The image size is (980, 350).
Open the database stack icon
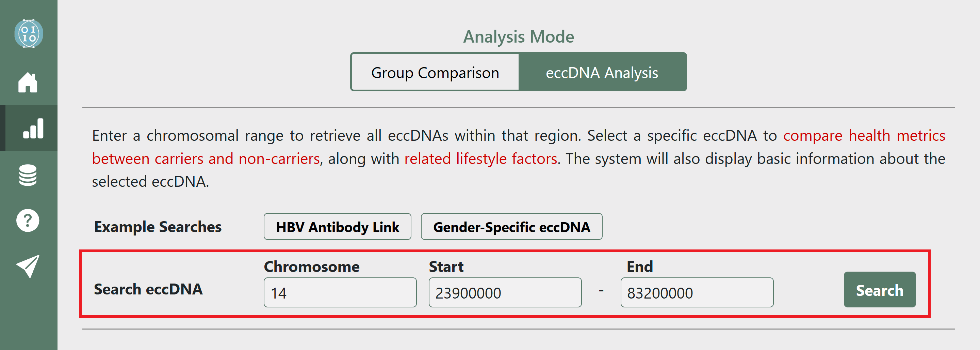[28, 175]
